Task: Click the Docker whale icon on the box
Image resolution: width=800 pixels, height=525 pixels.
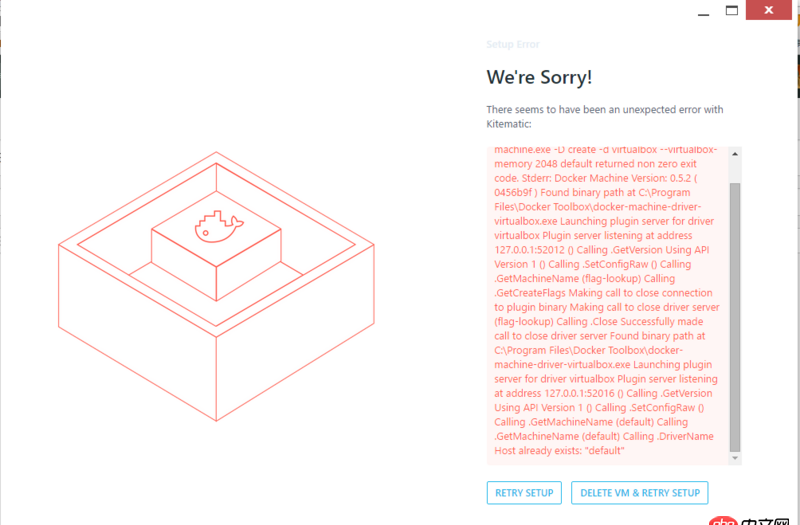Action: 219,227
